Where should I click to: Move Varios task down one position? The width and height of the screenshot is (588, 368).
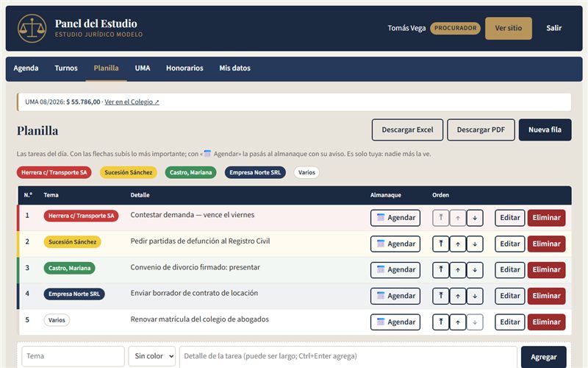[x=475, y=322]
